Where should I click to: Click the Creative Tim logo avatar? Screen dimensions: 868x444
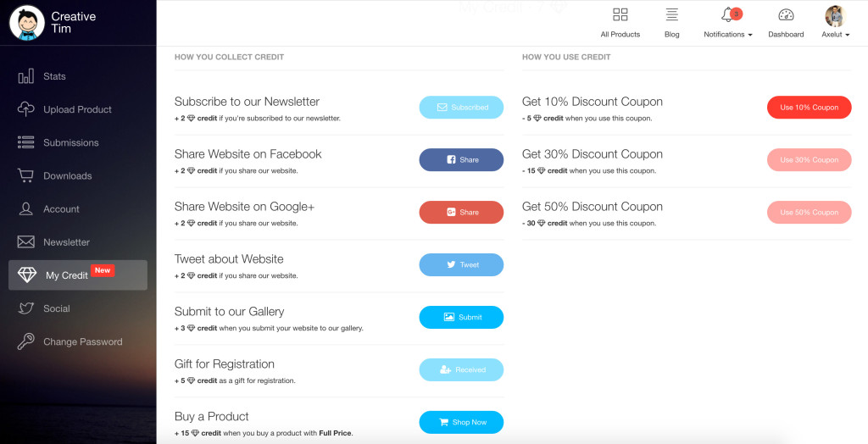click(x=26, y=22)
